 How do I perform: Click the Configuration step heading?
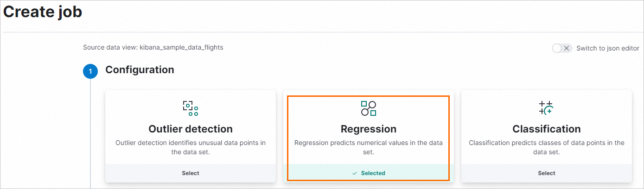pyautogui.click(x=140, y=70)
